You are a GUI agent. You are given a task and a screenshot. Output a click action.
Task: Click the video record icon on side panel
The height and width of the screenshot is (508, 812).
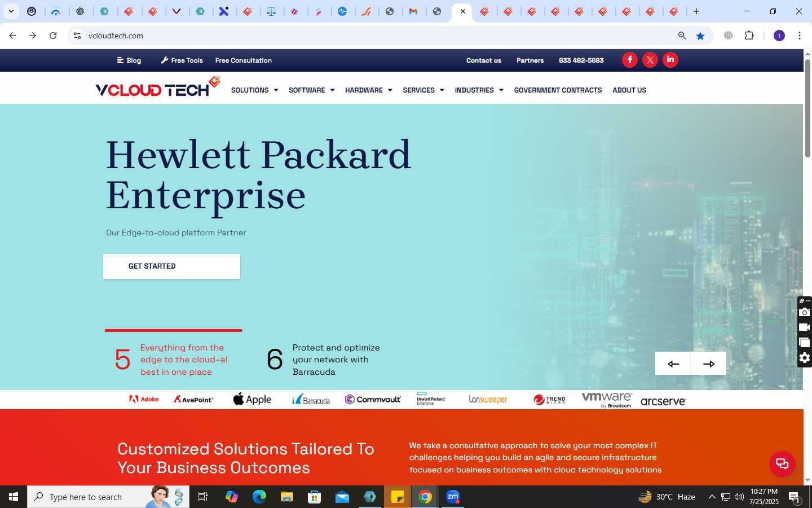(x=805, y=327)
